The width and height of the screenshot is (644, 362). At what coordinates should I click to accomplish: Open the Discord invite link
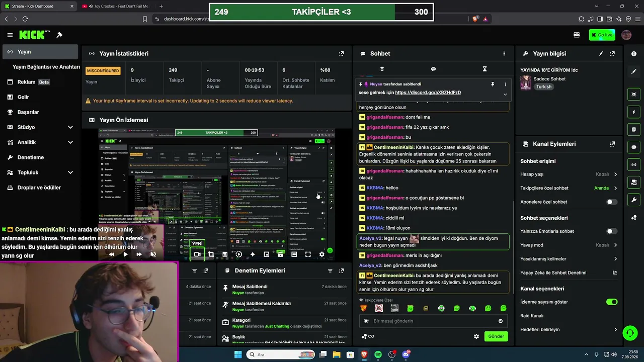click(428, 93)
